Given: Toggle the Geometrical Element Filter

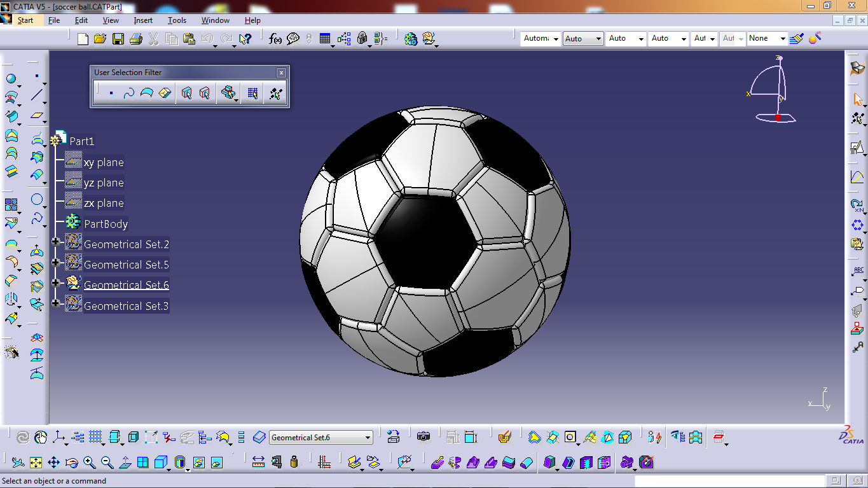Looking at the screenshot, I should 204,94.
